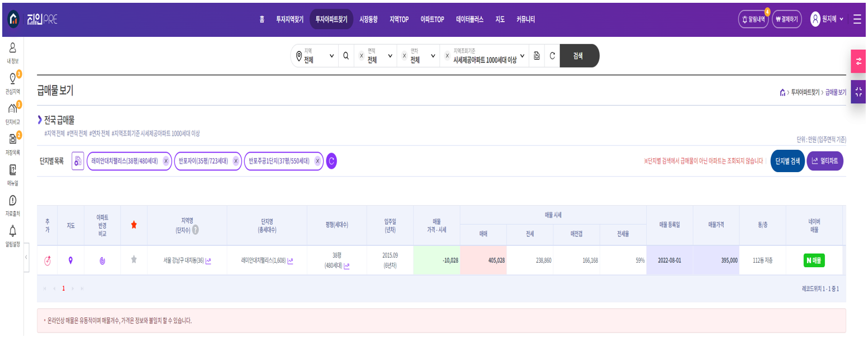868x337 pixels.
Task: Toggle the red star in the table header
Action: point(134,225)
